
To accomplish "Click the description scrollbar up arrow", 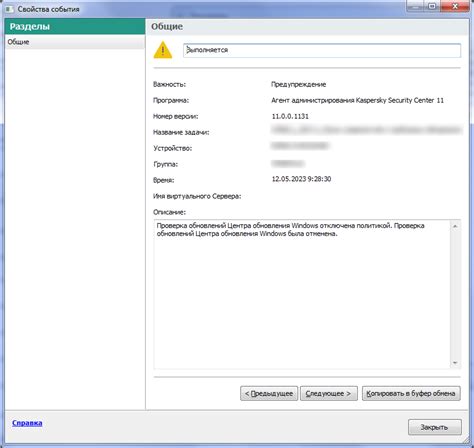I will pyautogui.click(x=455, y=226).
